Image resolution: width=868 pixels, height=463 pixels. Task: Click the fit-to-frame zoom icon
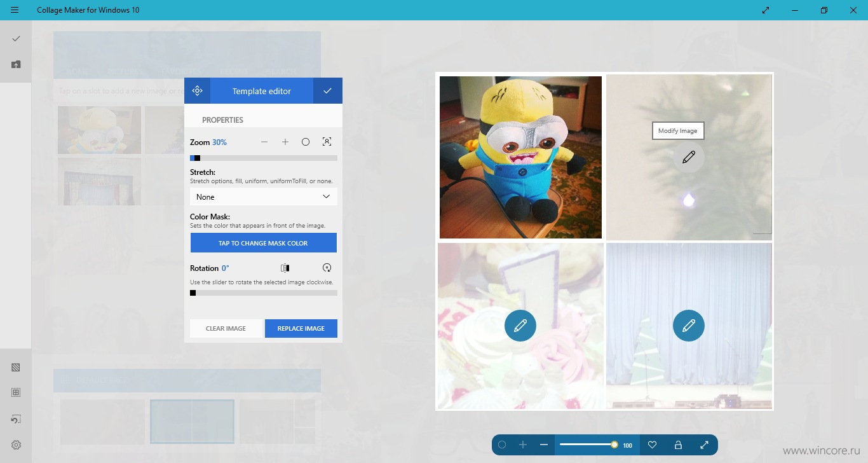[x=327, y=142]
